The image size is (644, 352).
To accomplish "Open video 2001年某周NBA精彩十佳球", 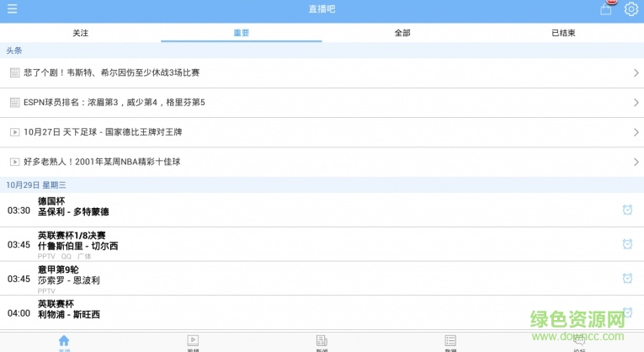I will pos(322,162).
